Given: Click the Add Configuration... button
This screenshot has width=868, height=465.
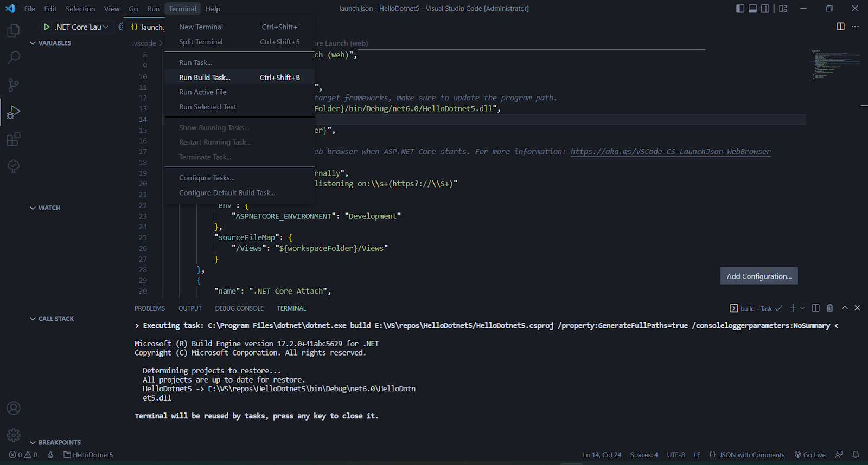Looking at the screenshot, I should 759,276.
